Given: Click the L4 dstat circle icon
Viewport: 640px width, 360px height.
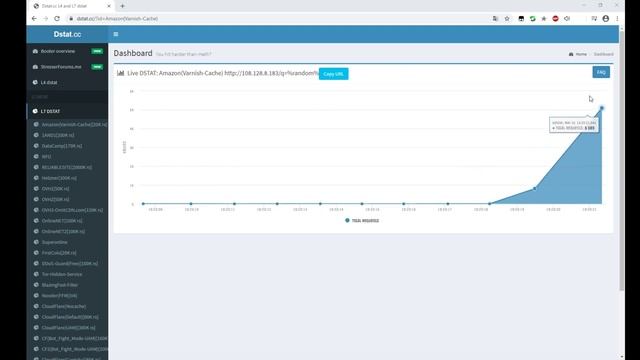Looking at the screenshot, I should coord(35,82).
